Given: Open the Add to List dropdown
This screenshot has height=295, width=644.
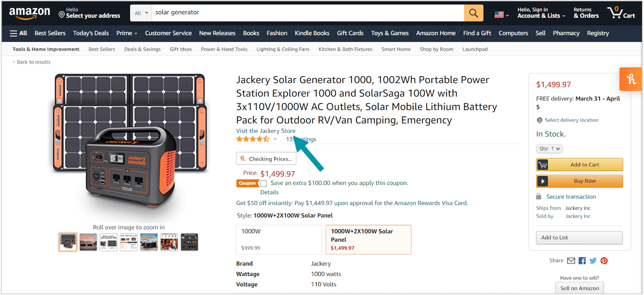Looking at the screenshot, I should (x=579, y=238).
